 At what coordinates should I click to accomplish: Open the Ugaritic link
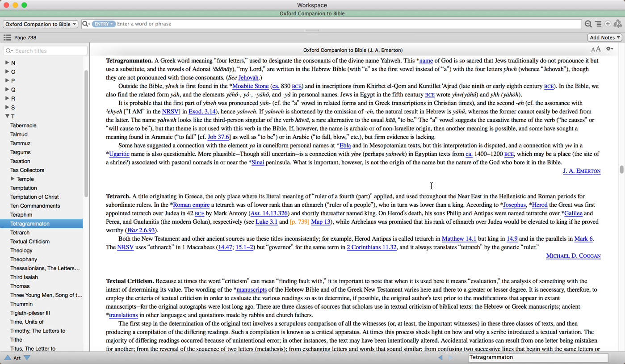pyautogui.click(x=119, y=154)
